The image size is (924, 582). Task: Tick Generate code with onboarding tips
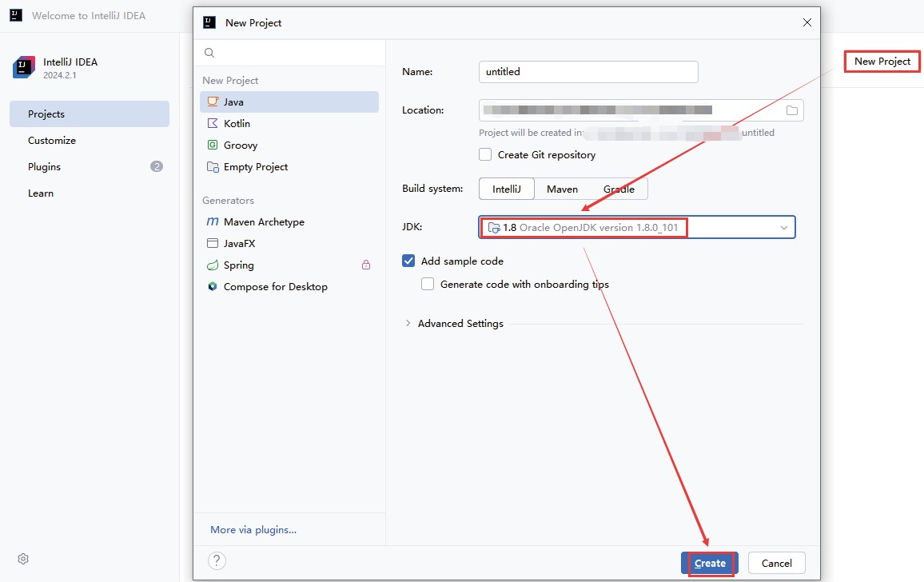[x=428, y=285]
